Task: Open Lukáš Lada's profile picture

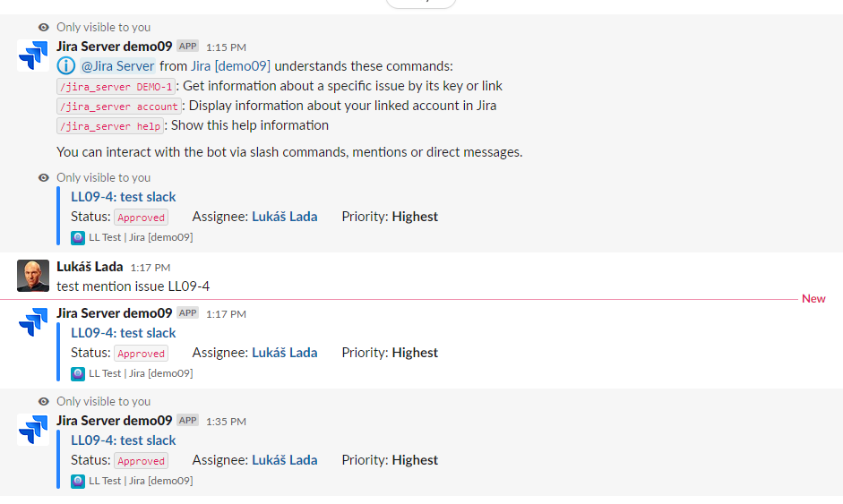Action: tap(33, 276)
